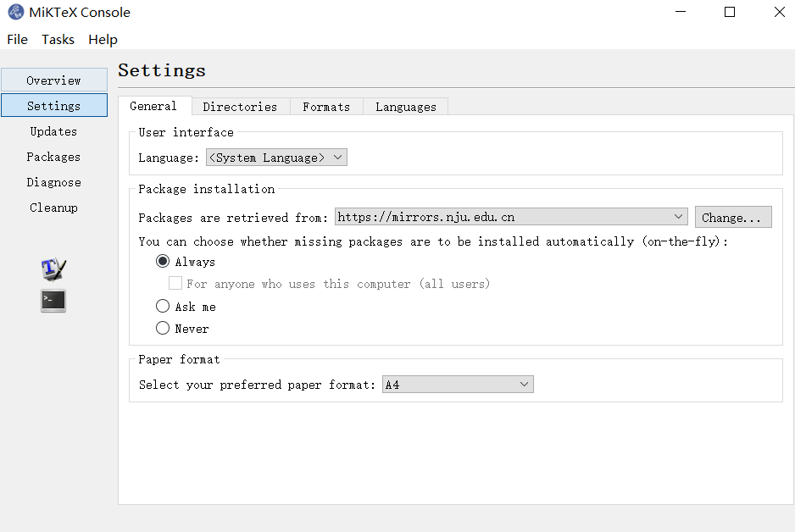Open the package repository URL dropdown
The height and width of the screenshot is (532, 795).
[x=511, y=217]
